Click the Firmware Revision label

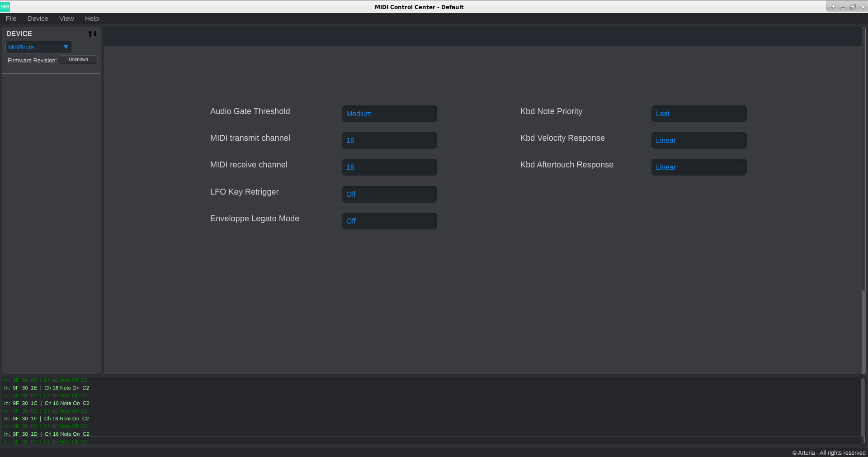click(x=32, y=60)
